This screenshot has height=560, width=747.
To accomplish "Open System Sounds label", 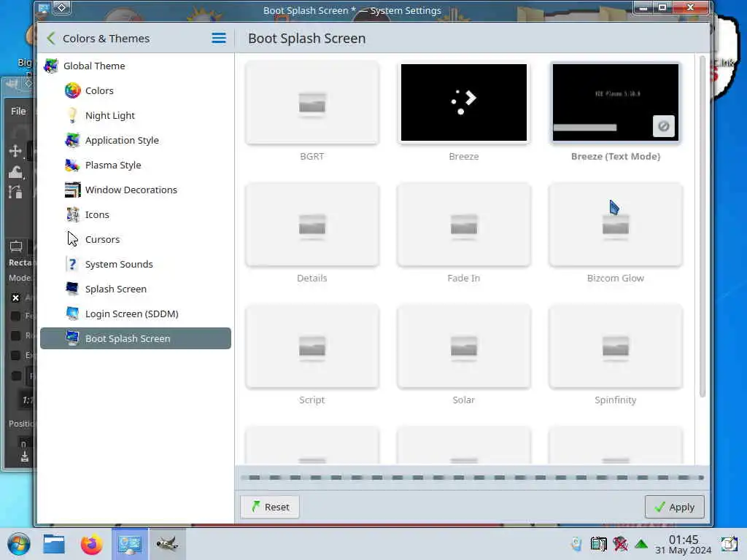I will [119, 264].
